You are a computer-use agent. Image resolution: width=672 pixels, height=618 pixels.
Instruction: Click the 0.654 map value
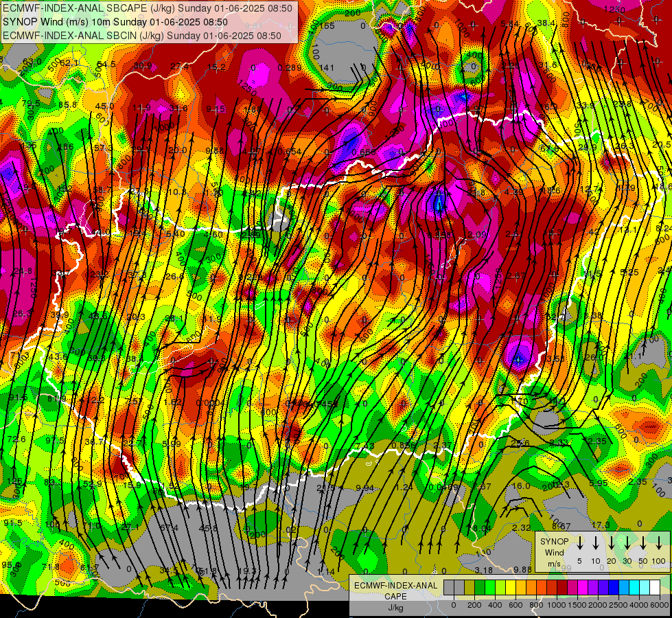tap(289, 151)
